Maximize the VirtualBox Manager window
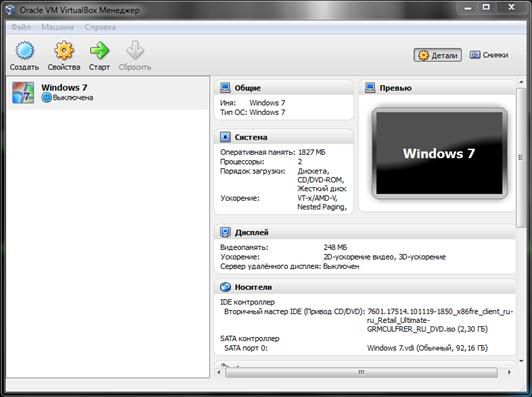 click(486, 7)
